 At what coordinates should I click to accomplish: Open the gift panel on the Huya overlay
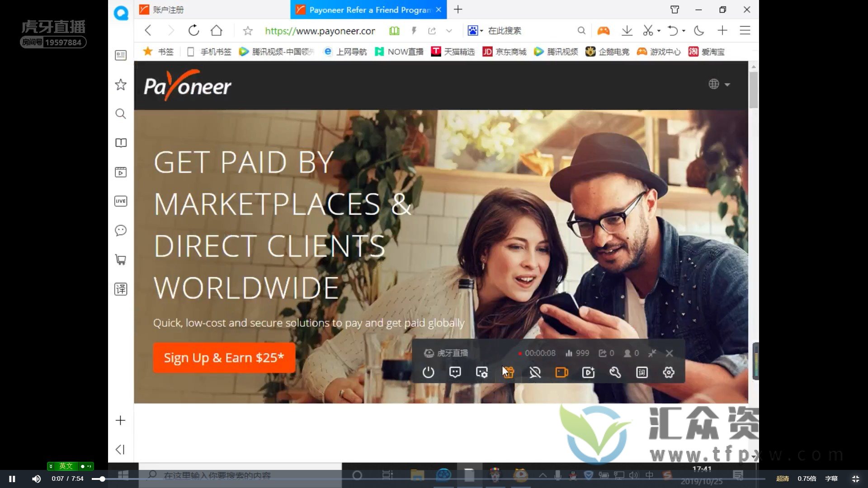509,372
